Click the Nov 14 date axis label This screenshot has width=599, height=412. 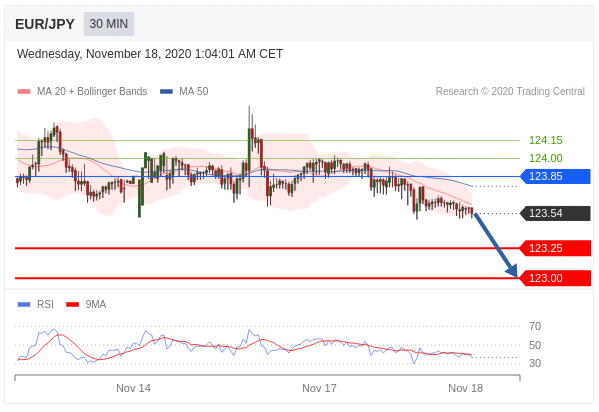coord(133,388)
